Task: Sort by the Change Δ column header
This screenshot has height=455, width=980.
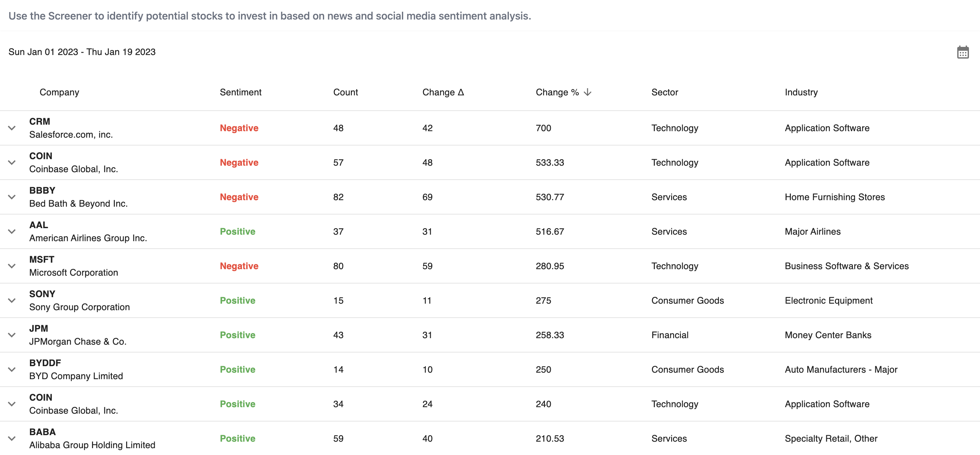Action: click(x=443, y=92)
